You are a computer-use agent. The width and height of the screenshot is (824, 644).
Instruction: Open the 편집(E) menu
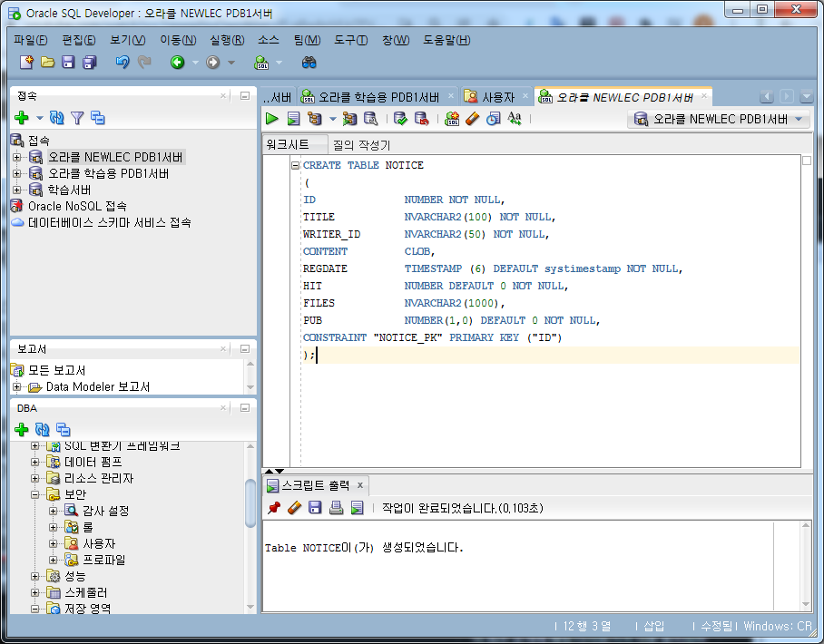coord(78,40)
